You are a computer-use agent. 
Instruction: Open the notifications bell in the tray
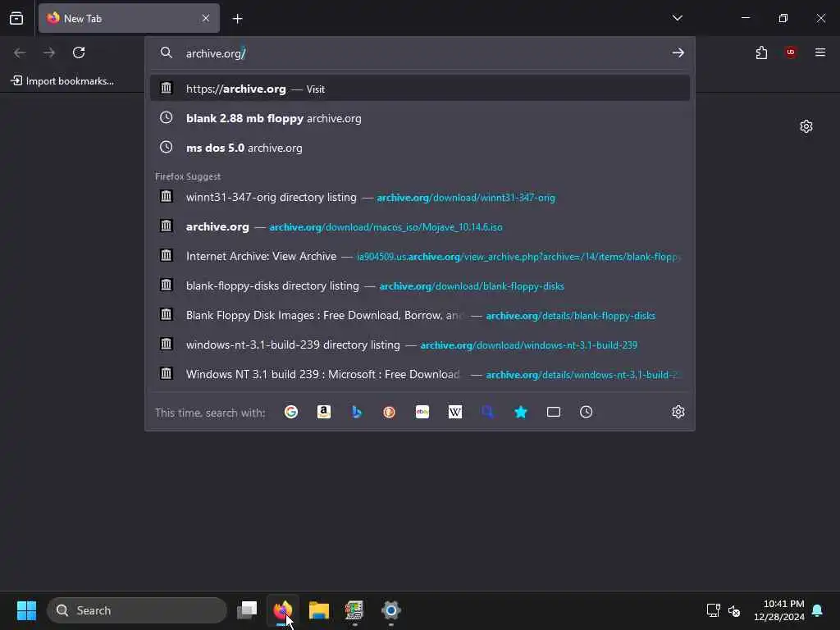point(818,610)
